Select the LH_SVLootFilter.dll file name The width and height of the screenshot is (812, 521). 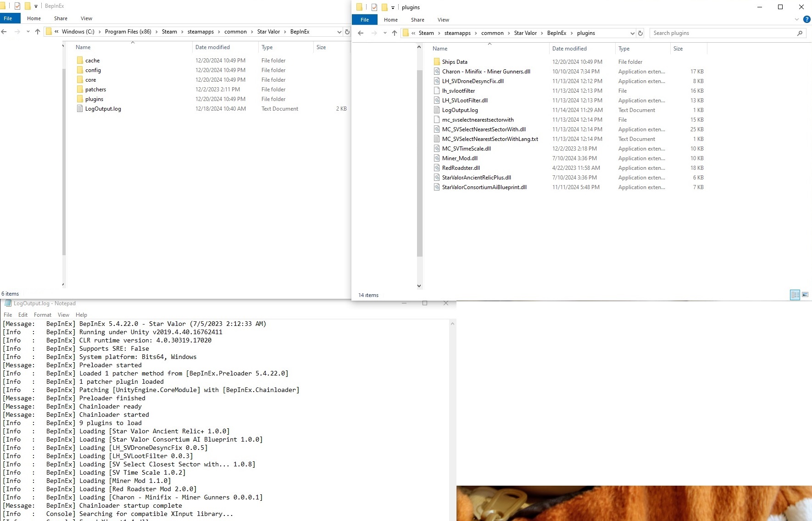pos(465,101)
